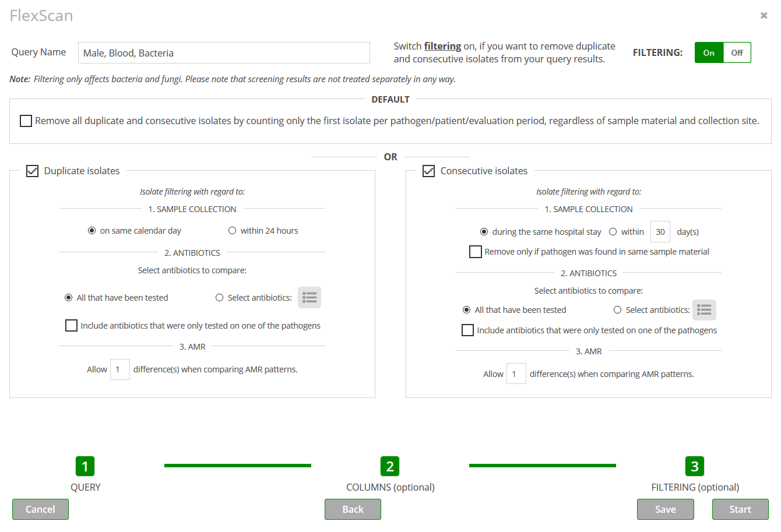Click the Query Name text field

tap(224, 52)
